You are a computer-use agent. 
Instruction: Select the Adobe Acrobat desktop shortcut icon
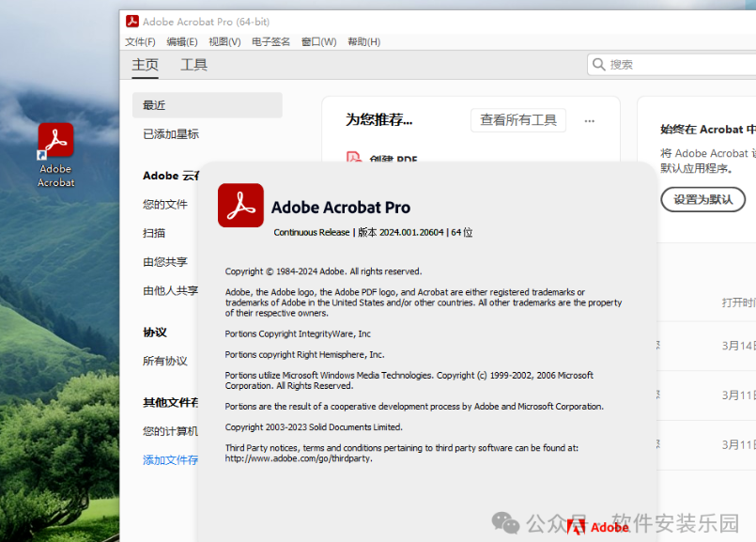(x=55, y=142)
